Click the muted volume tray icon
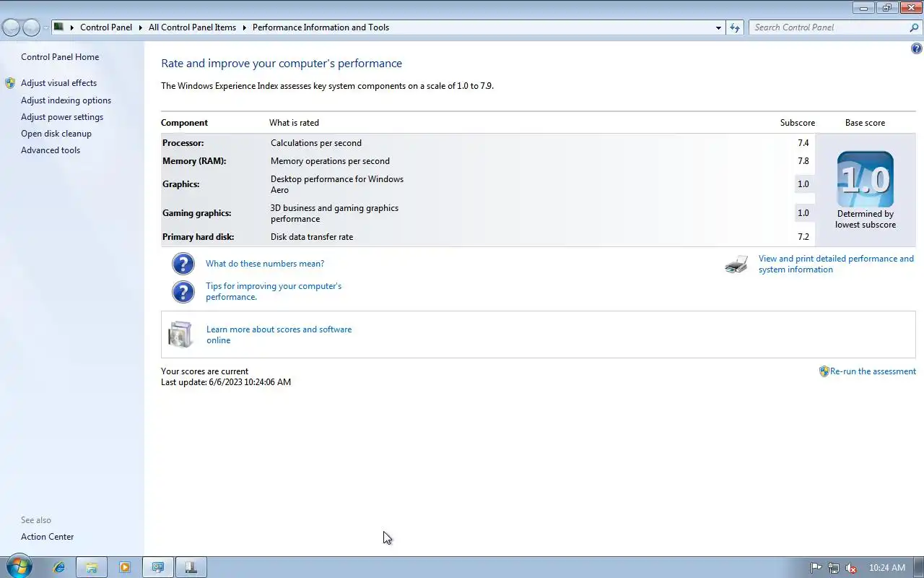The width and height of the screenshot is (924, 578). click(x=852, y=568)
